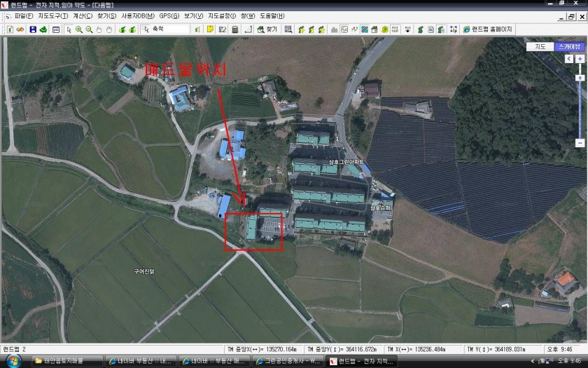Select the arrow pointer tool
The image size is (588, 368).
click(x=69, y=29)
